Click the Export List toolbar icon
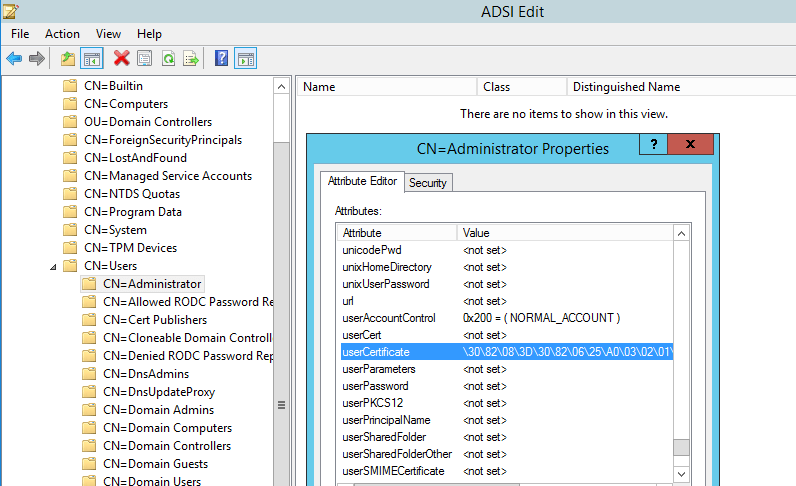Screen dimensions: 796x486 click(x=190, y=59)
